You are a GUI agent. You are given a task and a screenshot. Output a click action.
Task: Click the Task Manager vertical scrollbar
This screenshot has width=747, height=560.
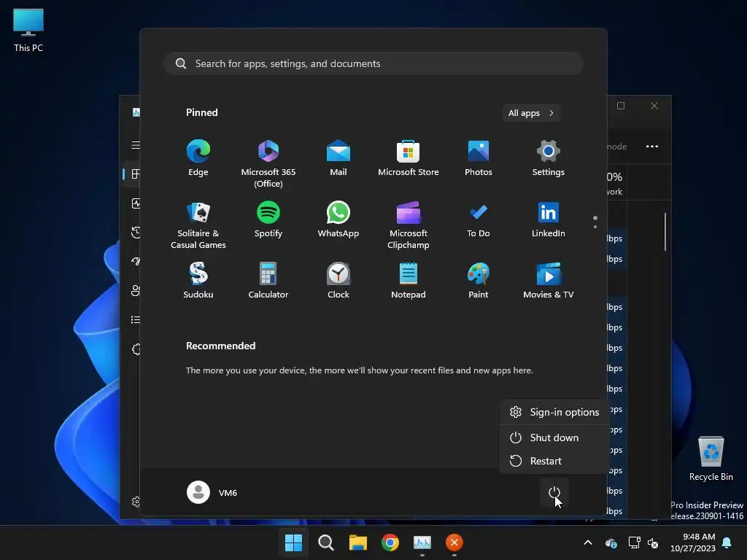(665, 231)
